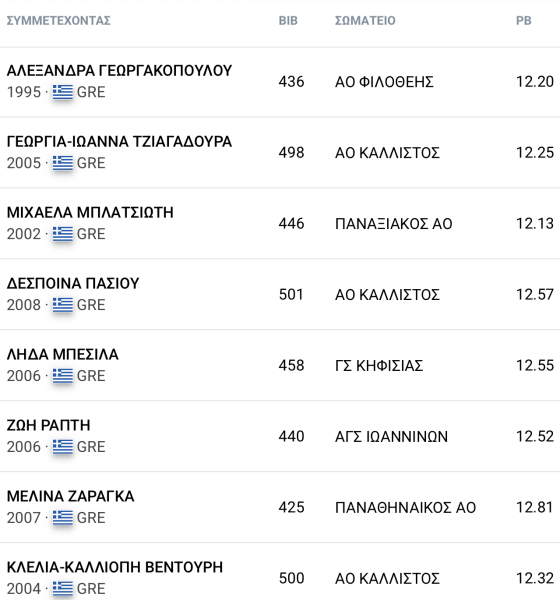
Task: Click Greek flag under ΖΩΗ ΡΑΠΤΗ
Action: 63,447
